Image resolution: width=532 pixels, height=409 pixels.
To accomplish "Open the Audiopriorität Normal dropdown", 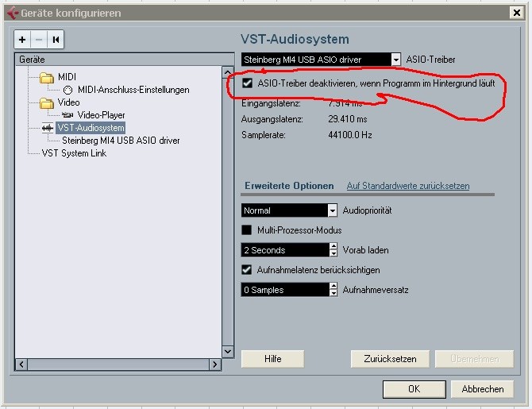I will pos(333,210).
